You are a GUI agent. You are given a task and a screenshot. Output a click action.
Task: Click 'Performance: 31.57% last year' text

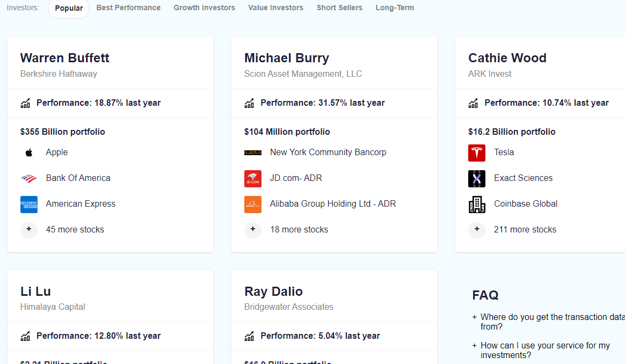[323, 103]
